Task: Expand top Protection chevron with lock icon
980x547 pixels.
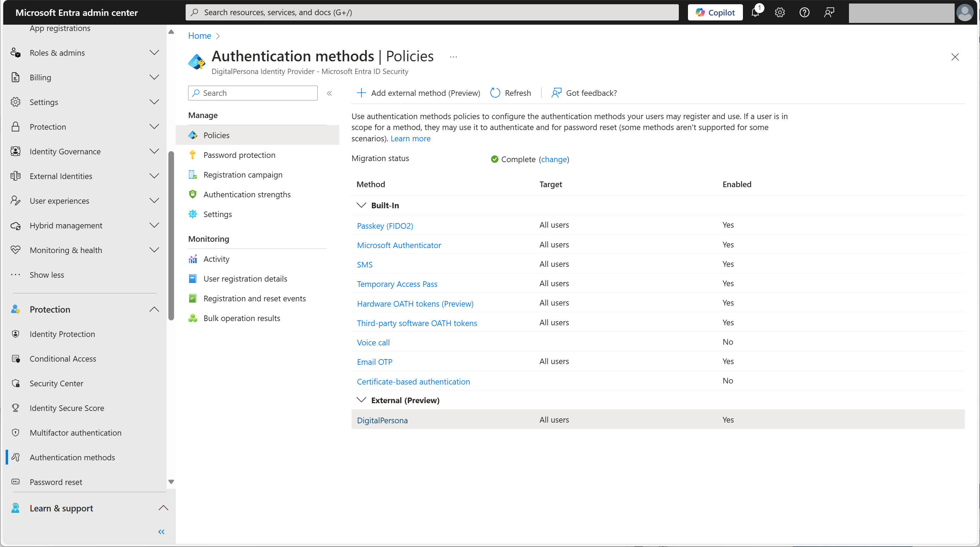Action: [154, 127]
